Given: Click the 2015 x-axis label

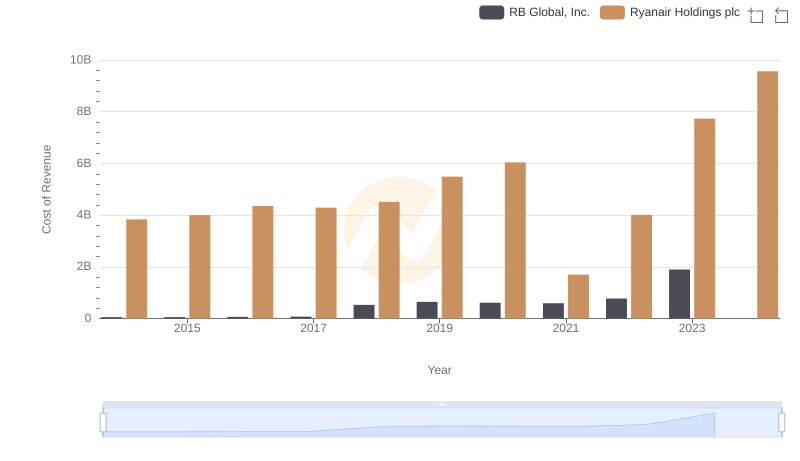Looking at the screenshot, I should point(187,328).
